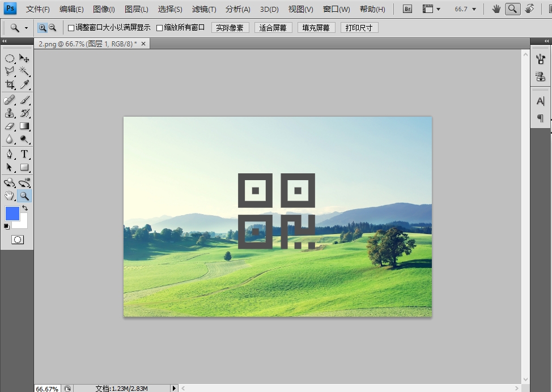
Task: Select the Elliptical Marquee tool
Action: (10, 58)
